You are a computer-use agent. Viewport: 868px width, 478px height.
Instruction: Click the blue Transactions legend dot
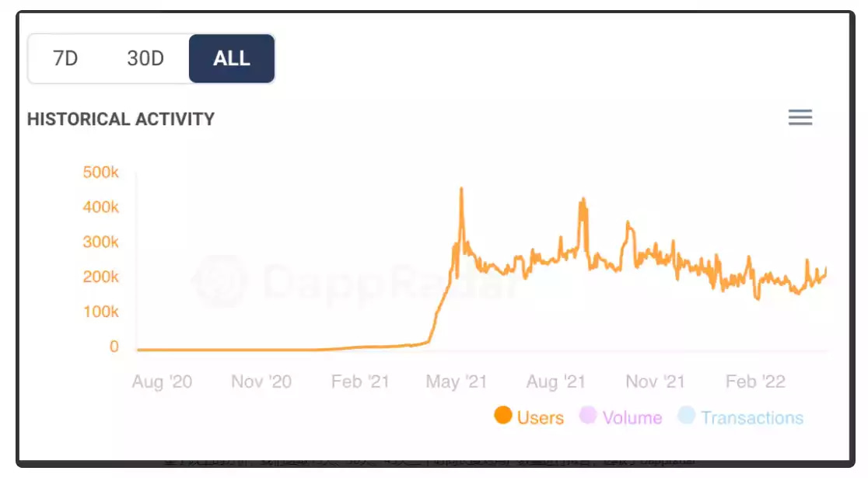(x=686, y=416)
